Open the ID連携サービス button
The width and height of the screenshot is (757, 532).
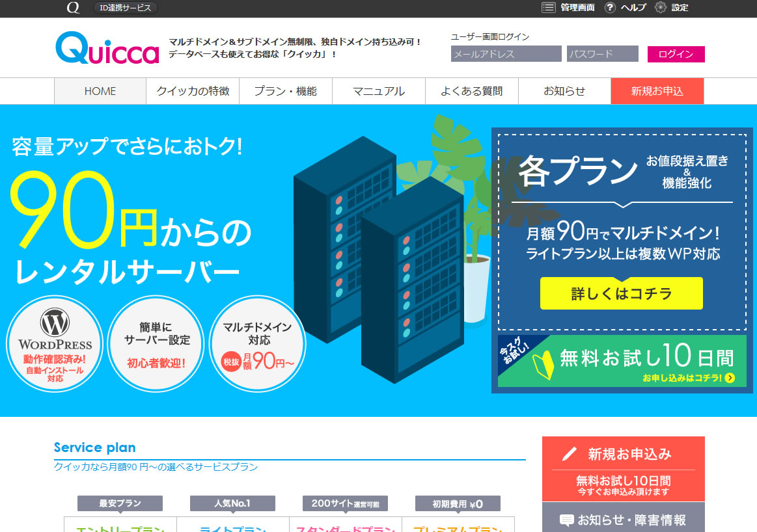pyautogui.click(x=126, y=8)
